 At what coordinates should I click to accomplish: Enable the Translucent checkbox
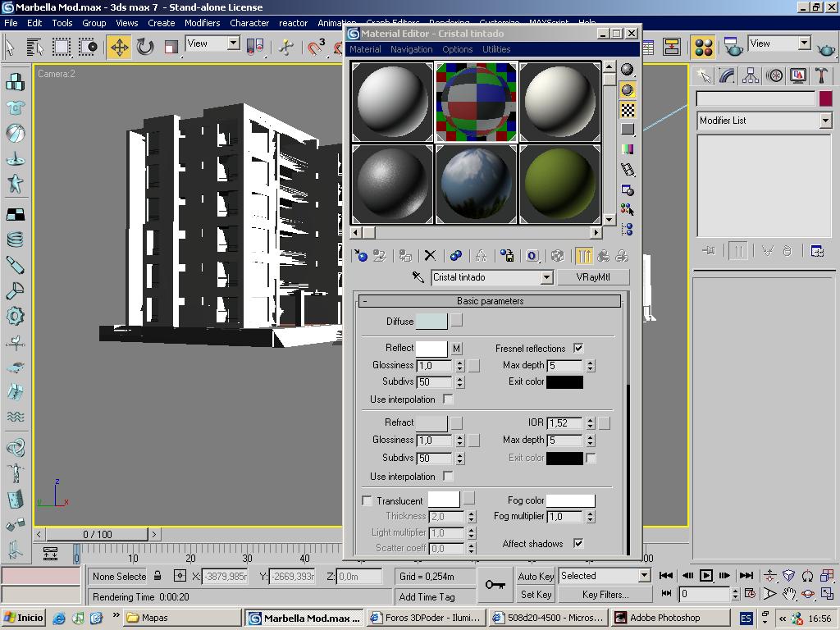click(367, 500)
